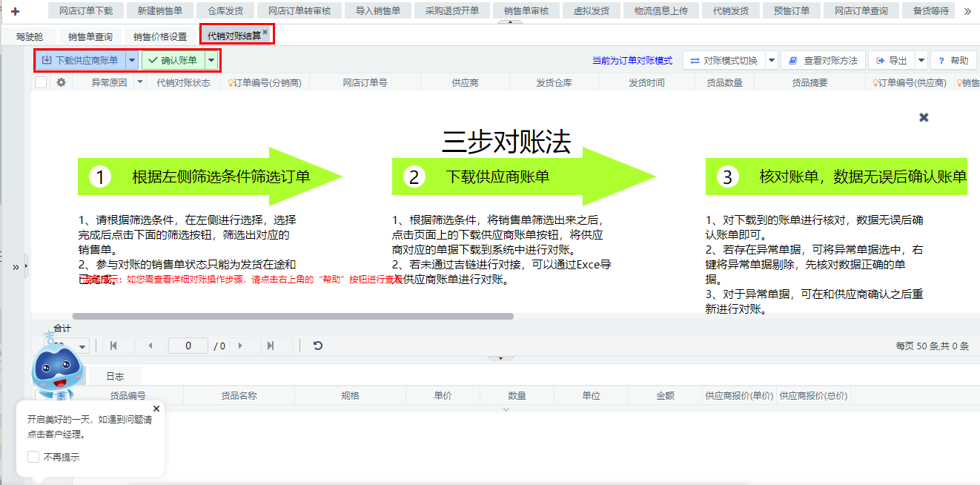
Task: Close the 代销对账结算 tab
Action: click(x=265, y=32)
